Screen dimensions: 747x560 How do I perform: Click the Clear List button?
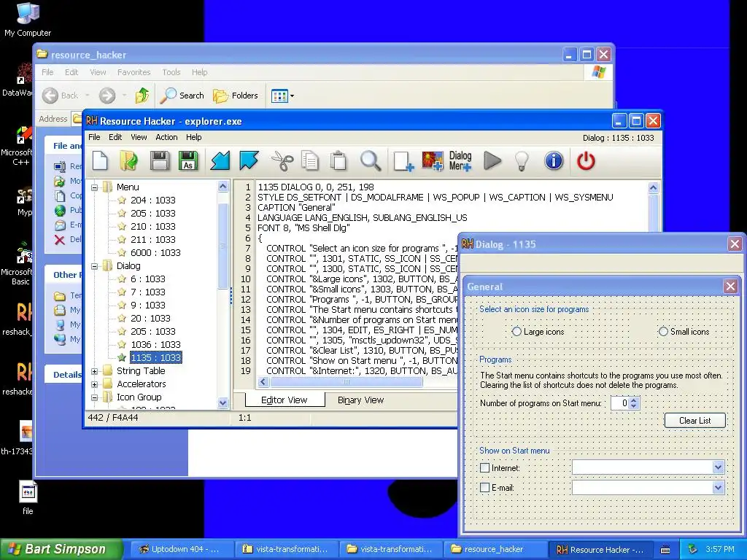pos(694,421)
